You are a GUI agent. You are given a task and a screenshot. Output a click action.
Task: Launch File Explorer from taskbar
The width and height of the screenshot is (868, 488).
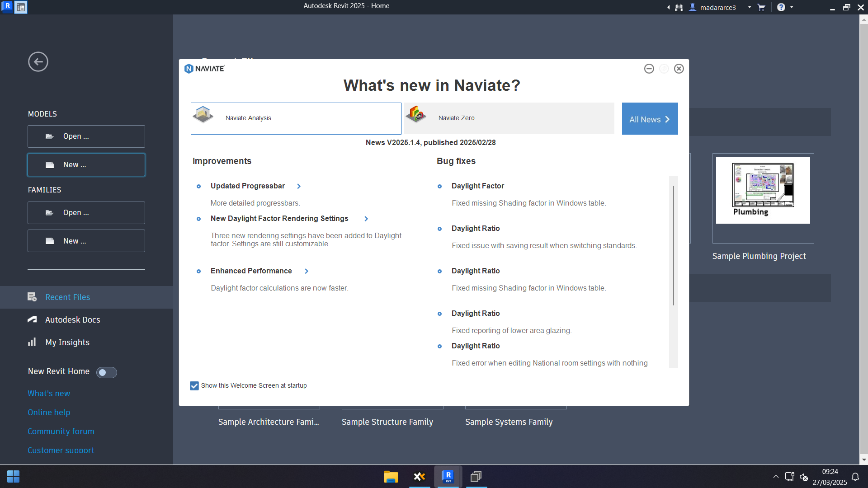(x=391, y=477)
